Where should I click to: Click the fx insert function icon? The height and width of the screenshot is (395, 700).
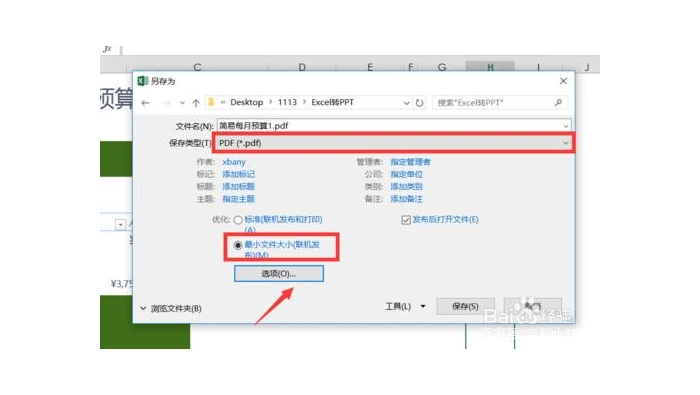click(107, 49)
